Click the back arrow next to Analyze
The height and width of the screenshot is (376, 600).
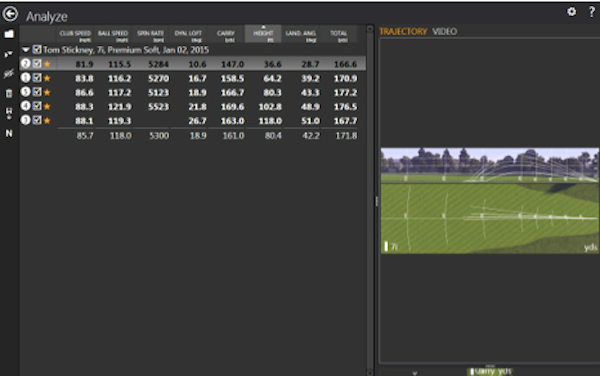point(10,14)
